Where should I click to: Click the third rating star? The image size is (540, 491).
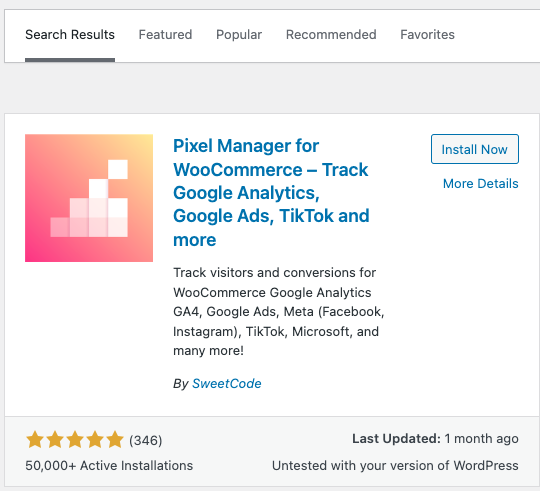pos(75,440)
